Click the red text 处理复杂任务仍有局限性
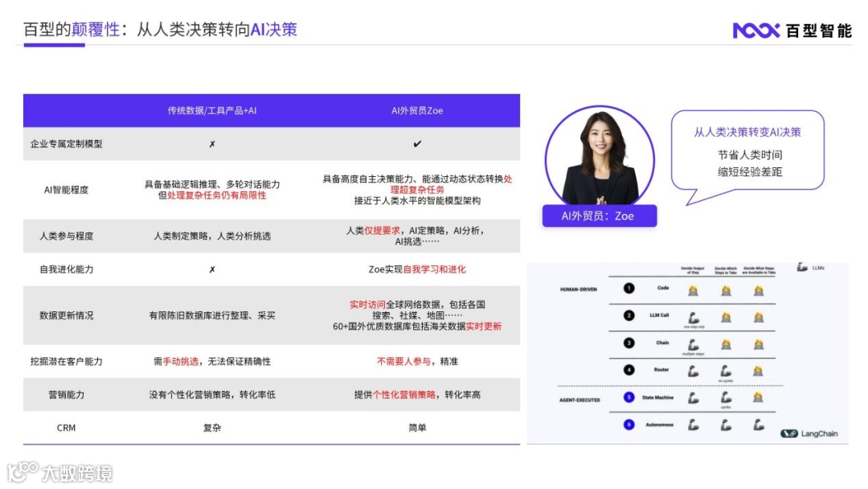Screen dimensions: 868x489 coord(216,195)
